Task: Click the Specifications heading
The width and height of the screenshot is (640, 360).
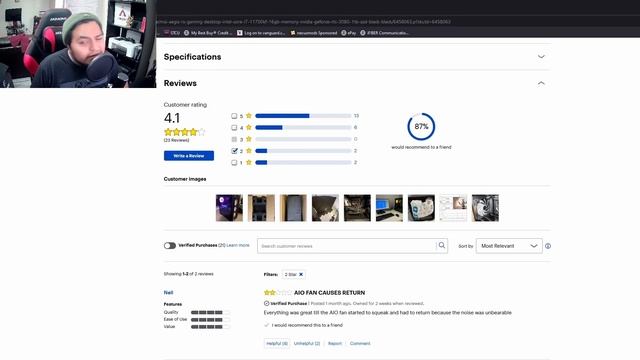Action: (x=193, y=57)
